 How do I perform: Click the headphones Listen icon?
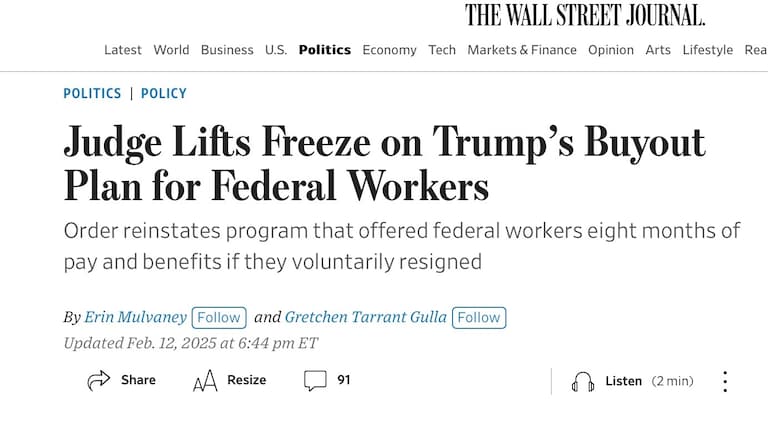[583, 381]
